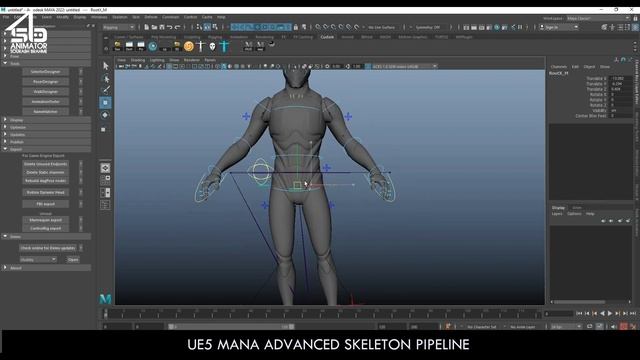Image resolution: width=640 pixels, height=360 pixels.
Task: Toggle Auto Keyframe at bottom right
Action: coord(624,327)
